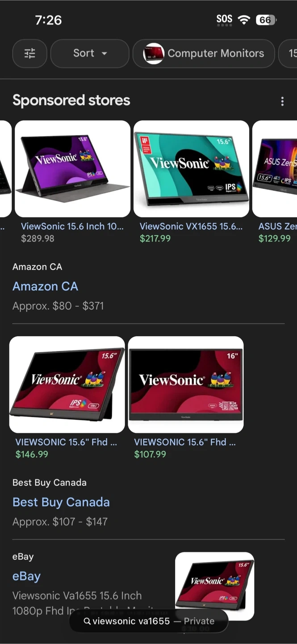The width and height of the screenshot is (297, 644).
Task: Open VIEWSONIC 15.6" Fhd $107.99 link
Action: pyautogui.click(x=185, y=442)
